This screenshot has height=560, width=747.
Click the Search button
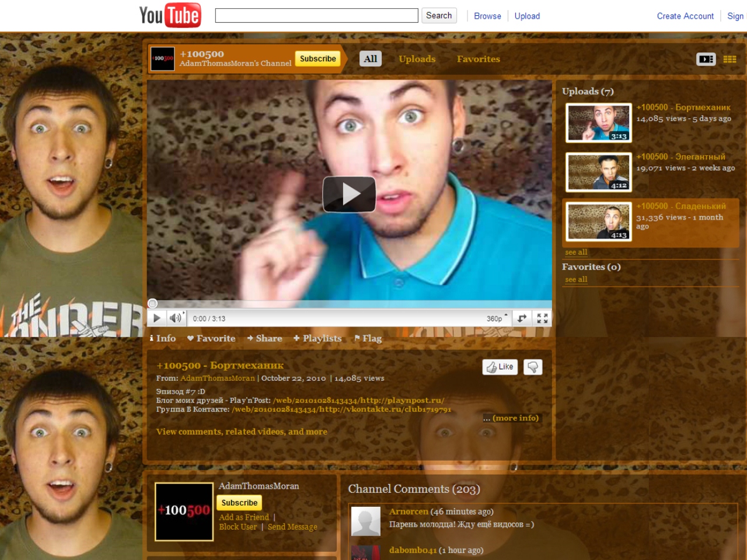point(439,16)
